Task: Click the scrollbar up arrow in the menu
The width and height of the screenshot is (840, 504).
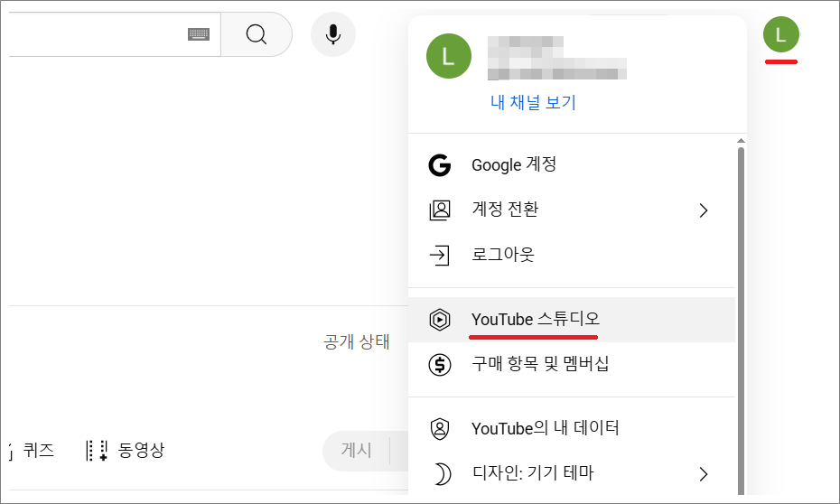Action: point(741,141)
